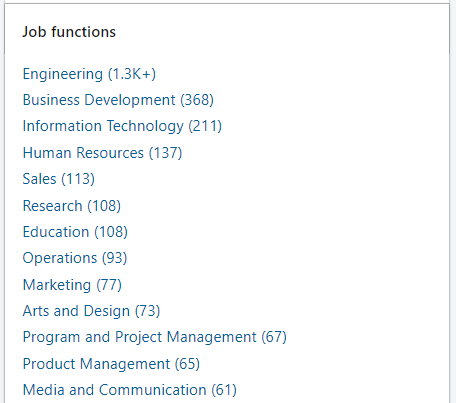Screen dimensions: 456x403
Task: Click the Job functions heading
Action: pyautogui.click(x=69, y=32)
